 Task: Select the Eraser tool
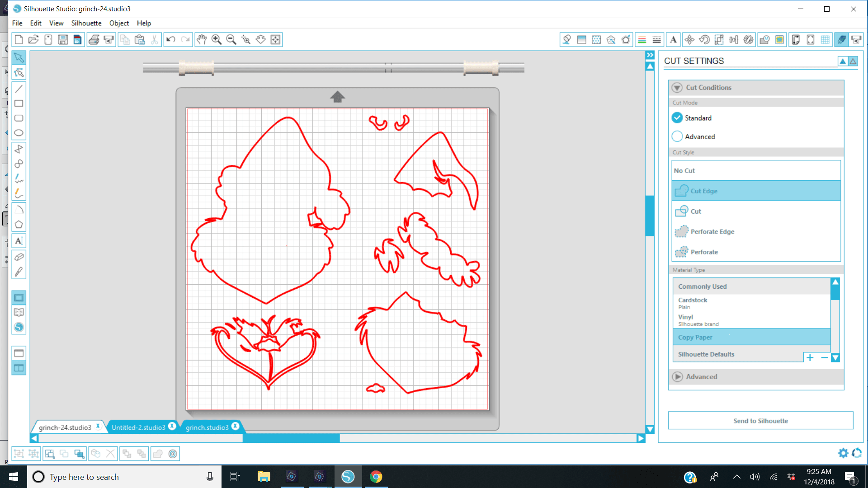coord(19,257)
